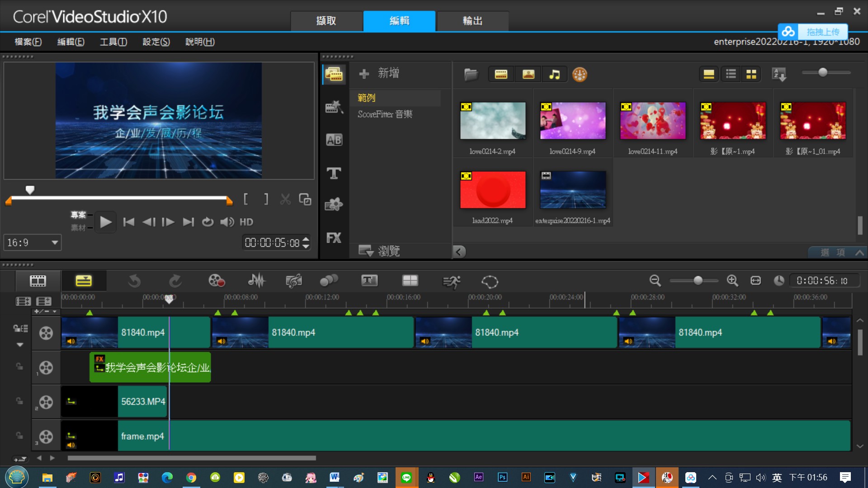Zoom out the timeline
Screen dimensions: 868x488
(x=655, y=281)
